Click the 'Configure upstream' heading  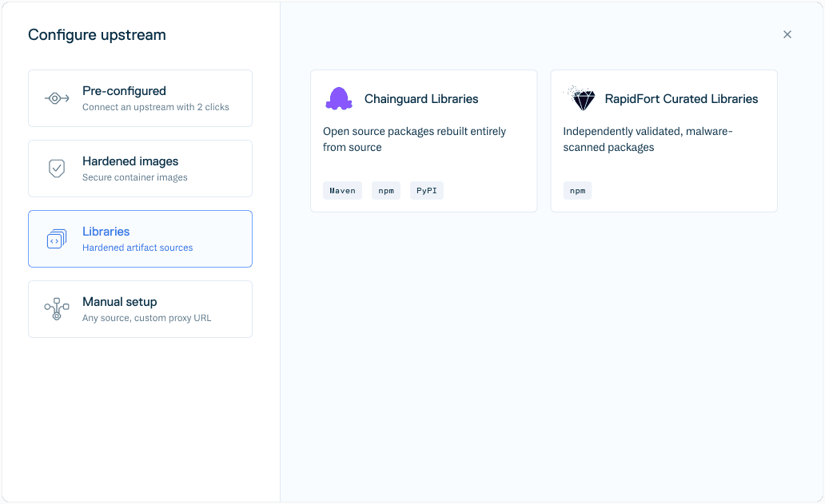(97, 34)
